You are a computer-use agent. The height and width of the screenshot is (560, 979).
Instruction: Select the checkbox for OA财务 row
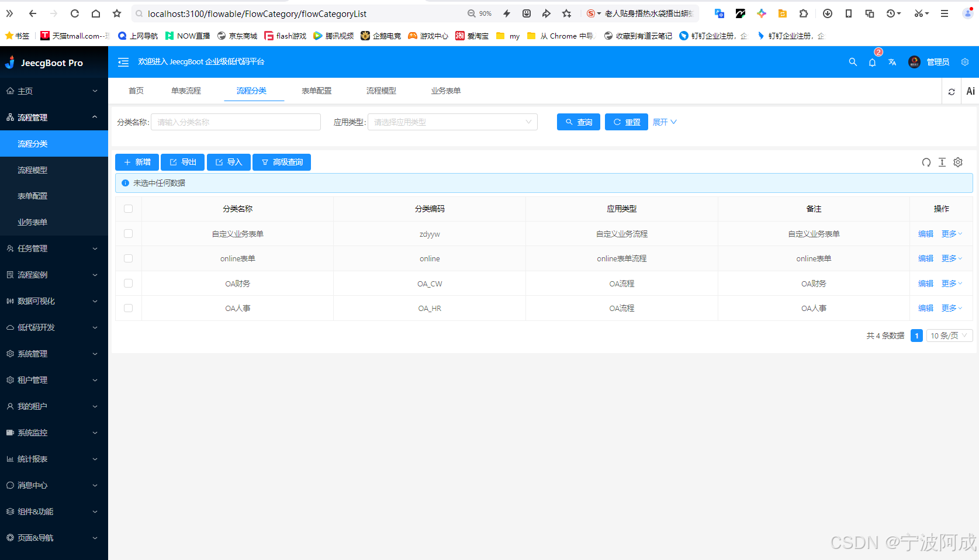[128, 283]
